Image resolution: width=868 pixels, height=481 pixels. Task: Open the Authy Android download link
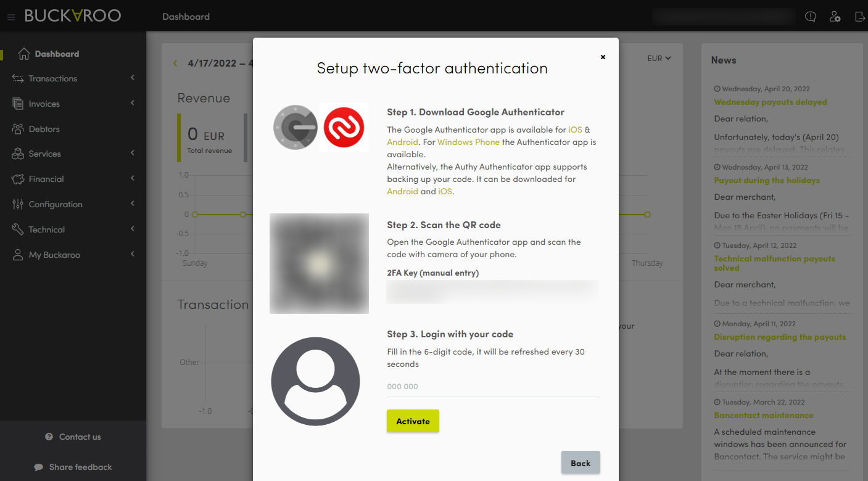[x=402, y=191]
